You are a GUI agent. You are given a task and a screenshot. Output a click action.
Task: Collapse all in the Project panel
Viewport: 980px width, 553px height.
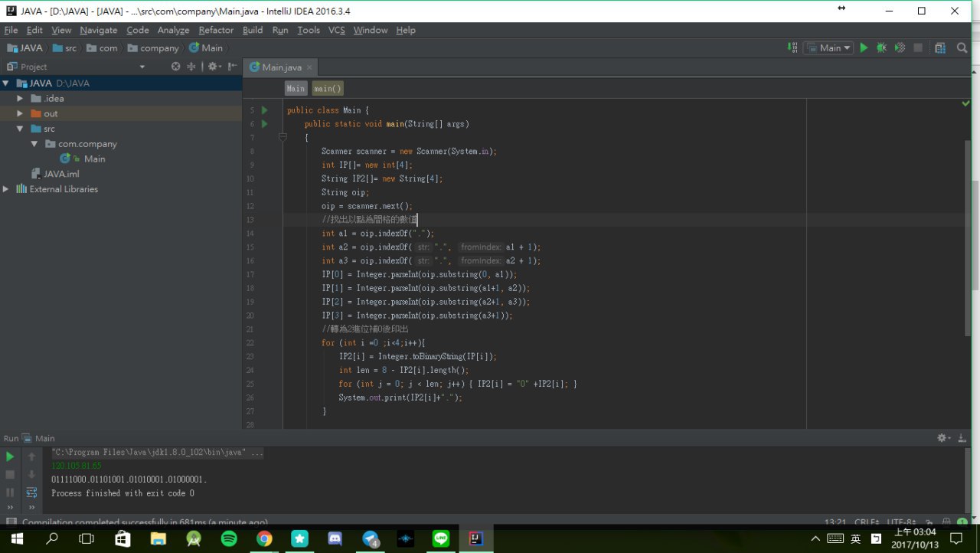click(x=191, y=67)
